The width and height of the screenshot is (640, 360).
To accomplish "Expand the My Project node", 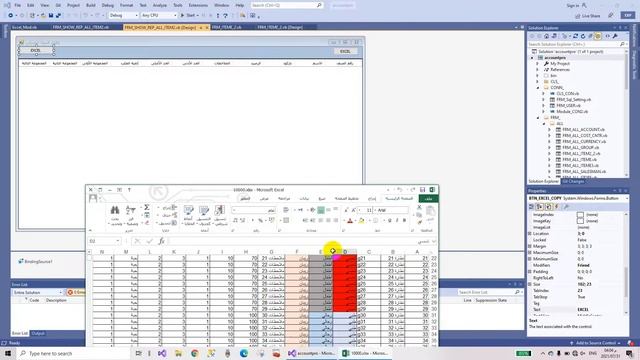I will [x=538, y=64].
